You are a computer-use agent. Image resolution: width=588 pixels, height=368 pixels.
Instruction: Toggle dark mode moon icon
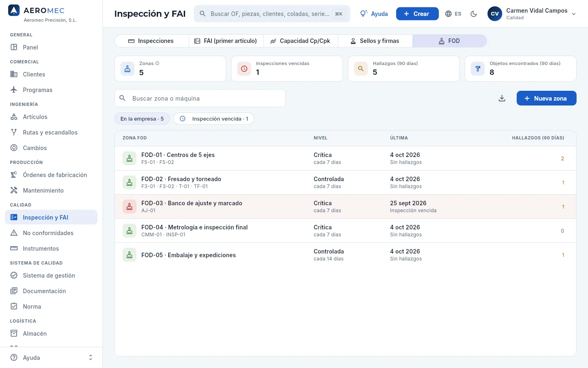click(x=474, y=14)
